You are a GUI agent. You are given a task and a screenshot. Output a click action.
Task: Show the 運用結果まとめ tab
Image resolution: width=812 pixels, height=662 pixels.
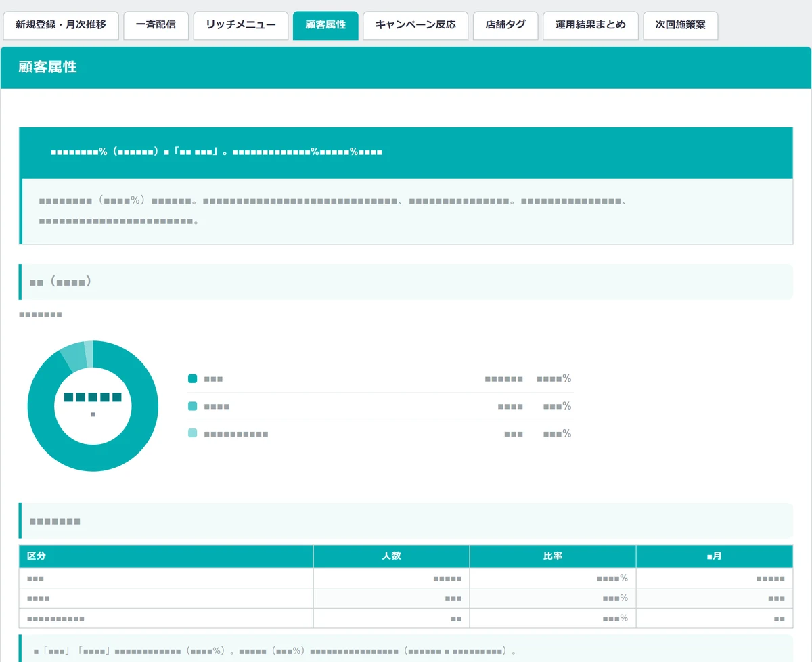pyautogui.click(x=591, y=25)
